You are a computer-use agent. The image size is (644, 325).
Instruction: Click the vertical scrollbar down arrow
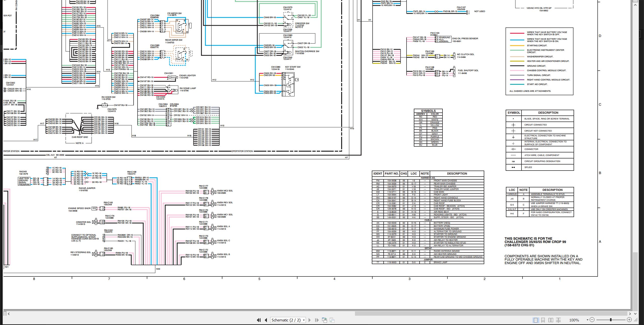click(x=635, y=314)
